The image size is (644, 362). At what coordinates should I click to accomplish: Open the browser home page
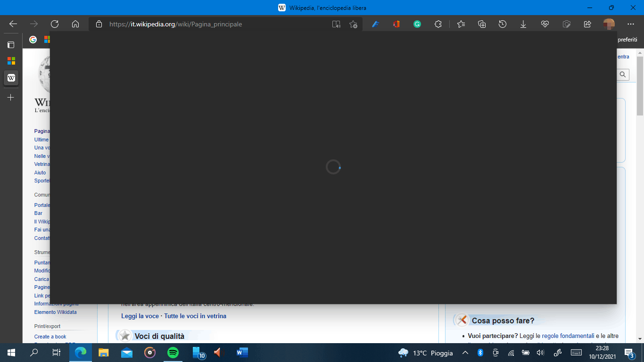pos(75,24)
